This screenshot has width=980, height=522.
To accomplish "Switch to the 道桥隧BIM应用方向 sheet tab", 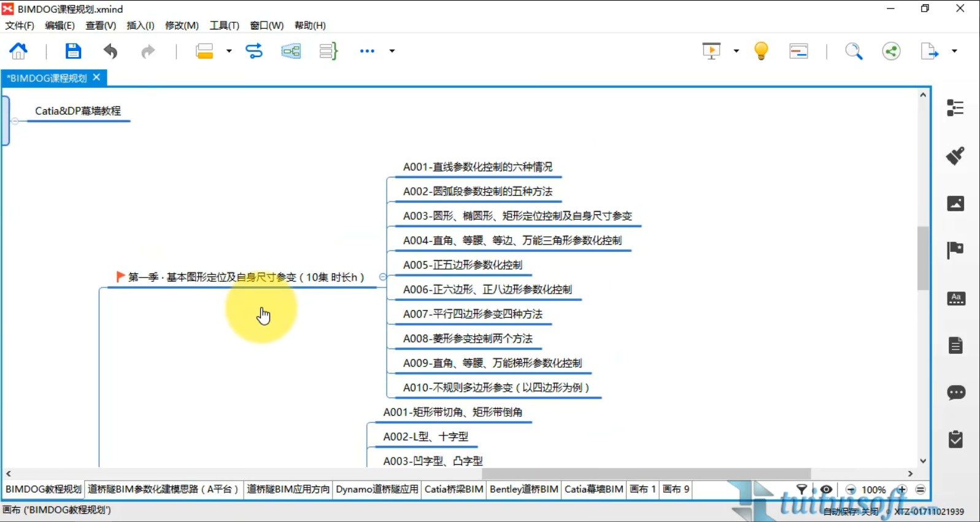I will (x=288, y=489).
